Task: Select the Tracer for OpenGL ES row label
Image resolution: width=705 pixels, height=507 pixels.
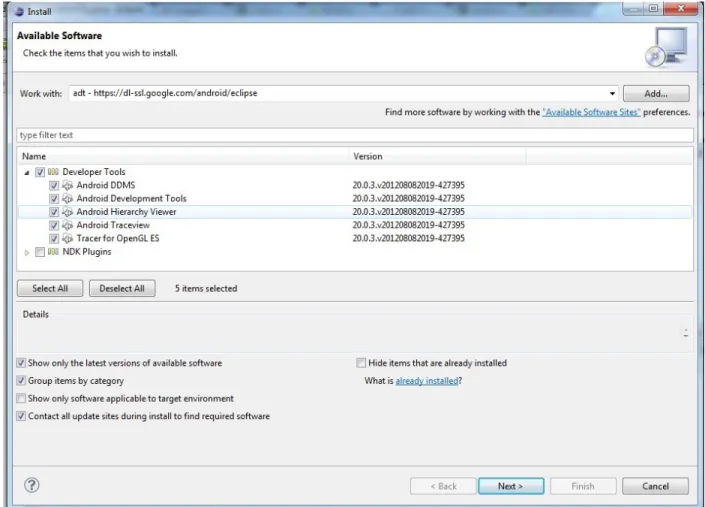Action: (x=118, y=238)
